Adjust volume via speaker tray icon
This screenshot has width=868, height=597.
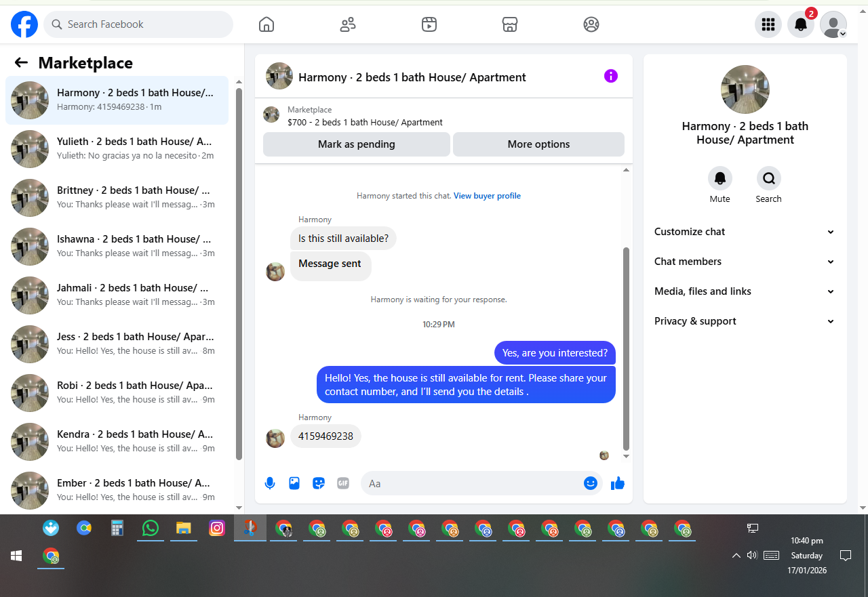751,556
